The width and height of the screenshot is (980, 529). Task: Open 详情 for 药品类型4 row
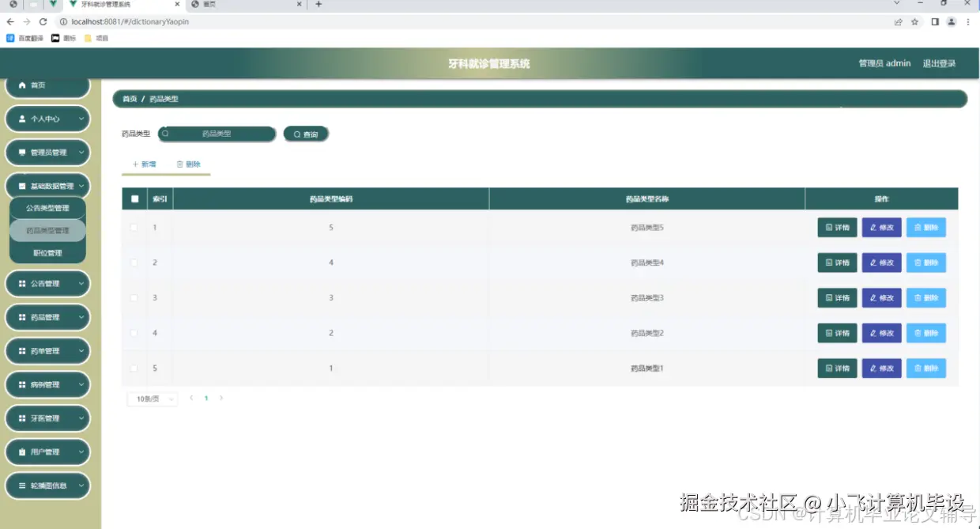[x=837, y=263]
